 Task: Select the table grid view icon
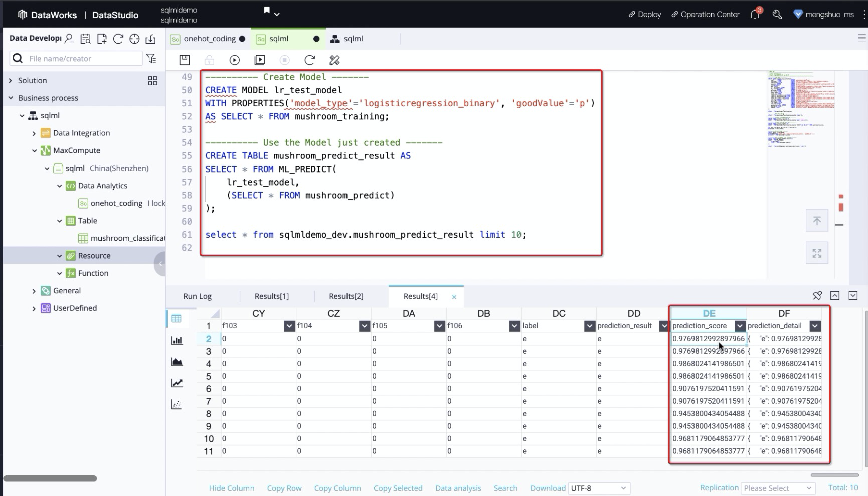[177, 319]
